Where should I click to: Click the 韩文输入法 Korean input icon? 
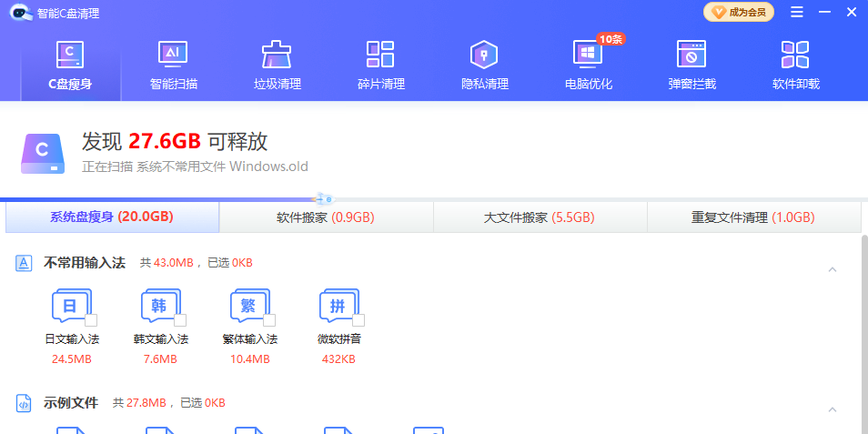click(x=160, y=306)
